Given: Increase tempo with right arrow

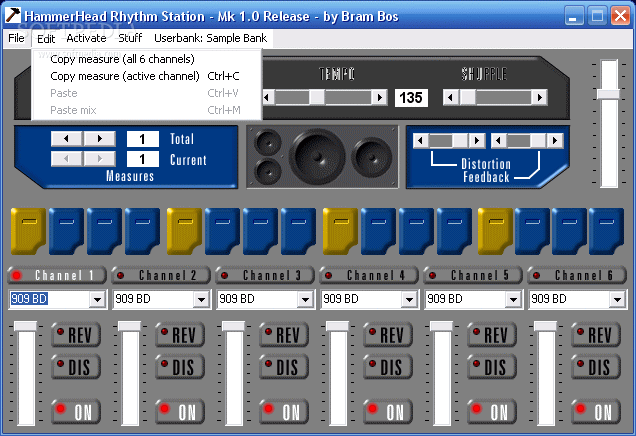Looking at the screenshot, I should point(379,97).
